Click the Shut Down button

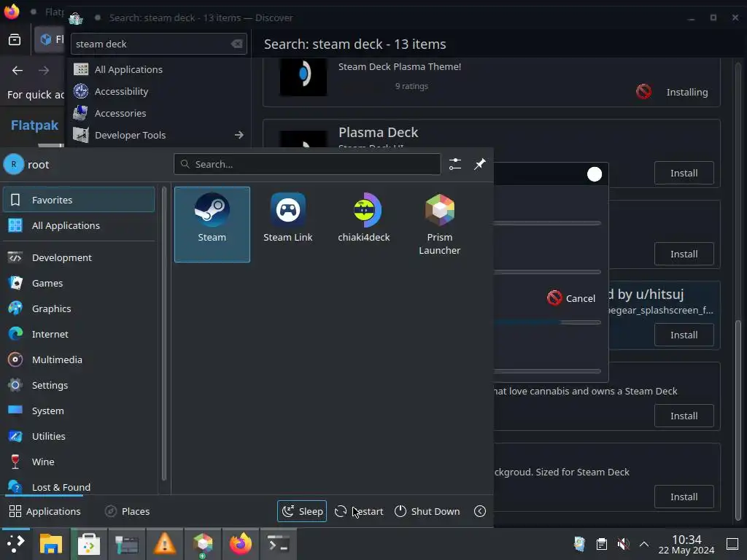(x=427, y=511)
